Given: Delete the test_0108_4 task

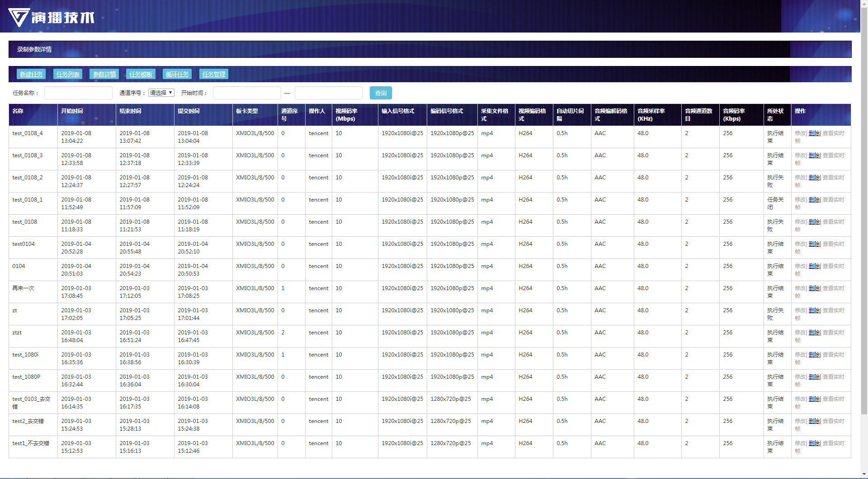Looking at the screenshot, I should coord(814,133).
